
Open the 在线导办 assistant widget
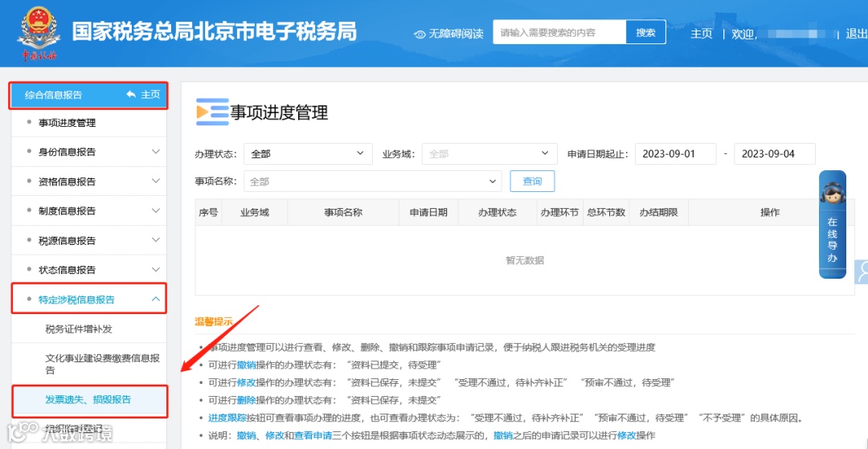click(832, 224)
